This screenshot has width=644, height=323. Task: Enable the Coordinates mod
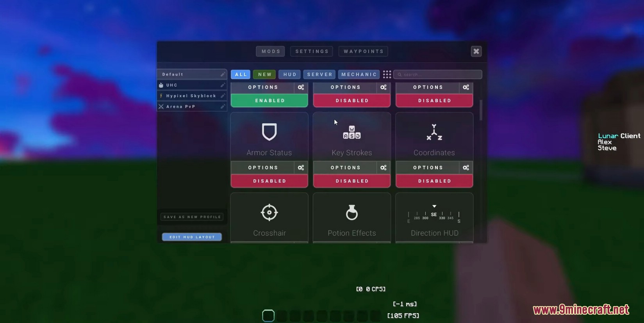(x=434, y=181)
